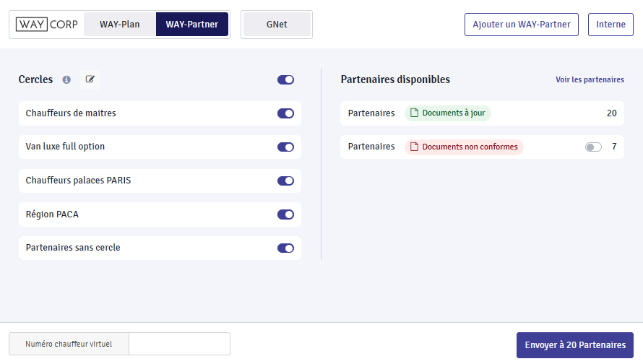Toggle Chauffeurs palaces PARIS switch
Viewport: 643px width, 364px height.
click(285, 181)
